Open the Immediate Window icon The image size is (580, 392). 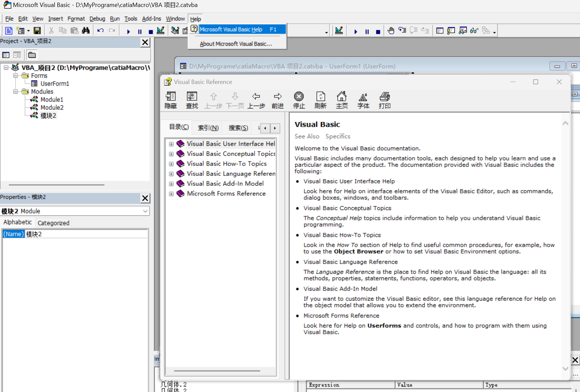(451, 31)
